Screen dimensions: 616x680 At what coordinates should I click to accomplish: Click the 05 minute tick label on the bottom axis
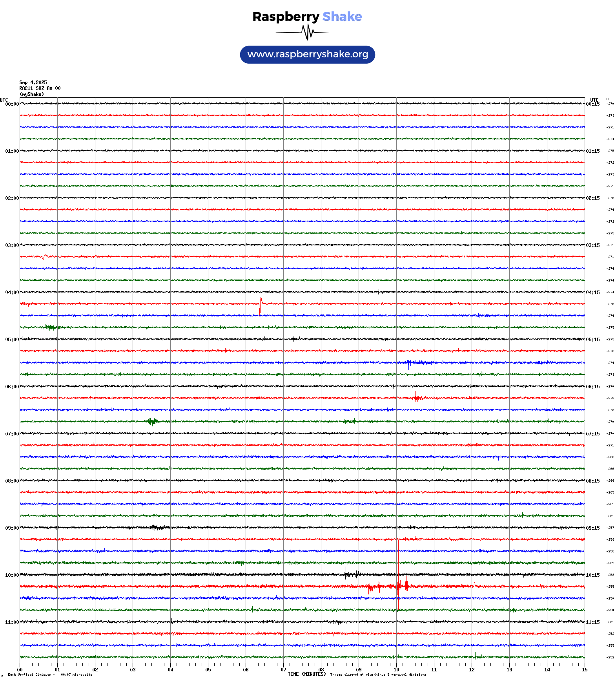click(x=208, y=670)
